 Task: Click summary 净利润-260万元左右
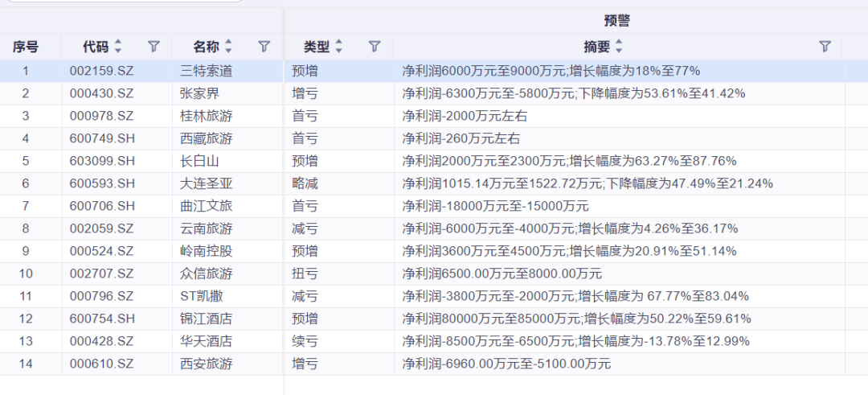pos(461,138)
